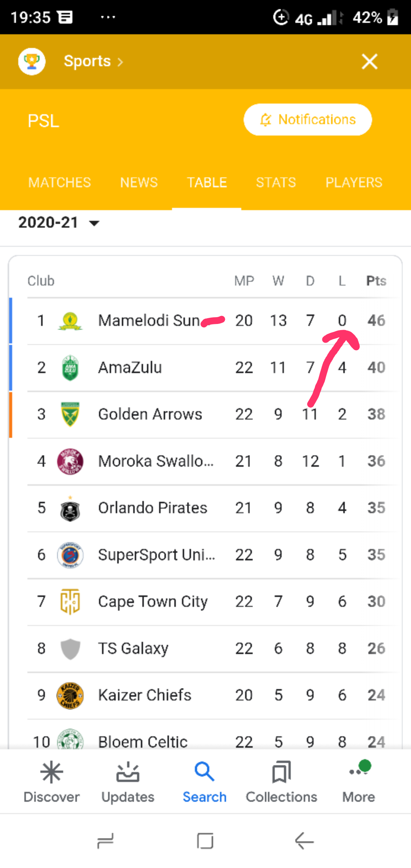Tap the Sports trophy icon
Viewport: 411px width, 868px height.
(x=32, y=61)
